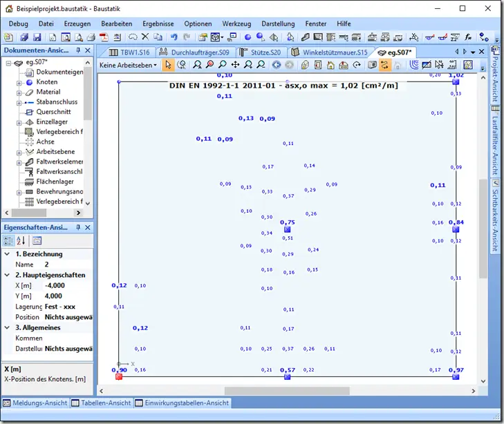Click the Z2 icon in top toolbar
Screen dimensions: 504x424
pyautogui.click(x=455, y=37)
